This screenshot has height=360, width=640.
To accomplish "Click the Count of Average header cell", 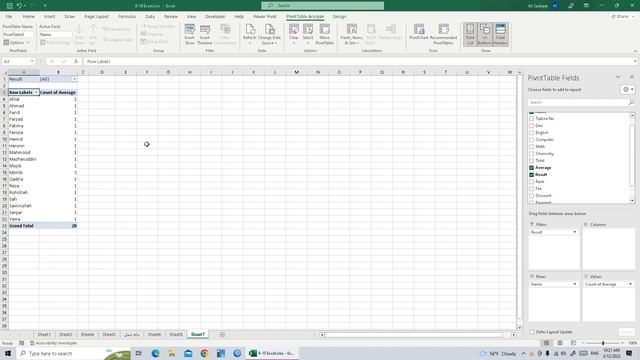I will click(58, 93).
